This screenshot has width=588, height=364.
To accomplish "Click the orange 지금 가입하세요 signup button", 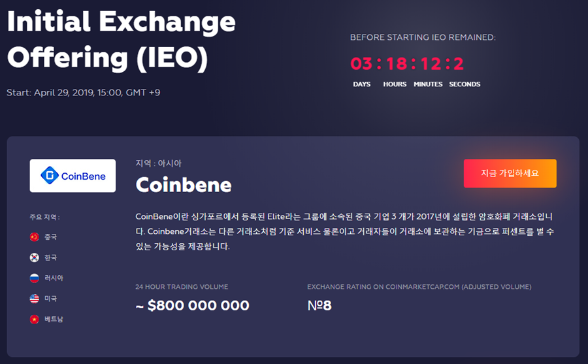I will point(510,173).
